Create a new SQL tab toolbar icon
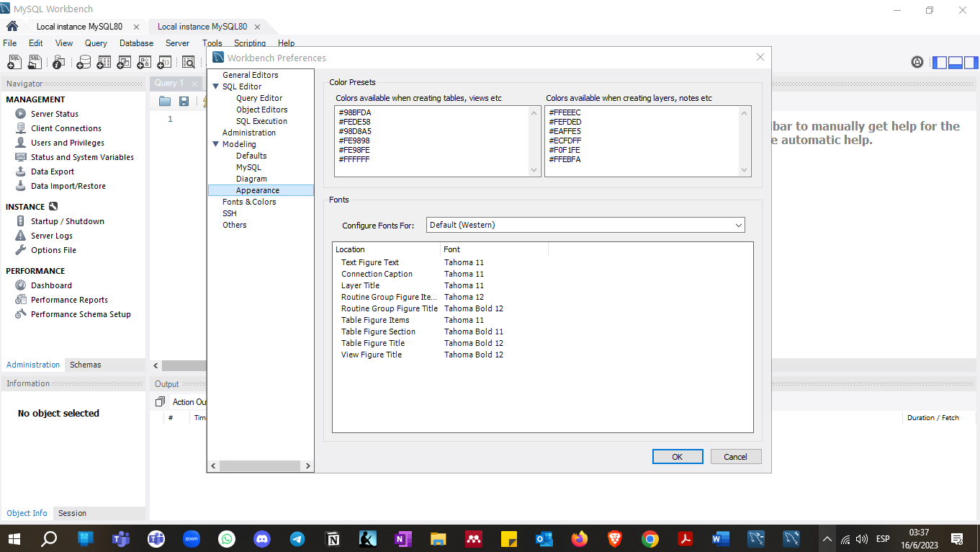The image size is (980, 552). coord(14,62)
